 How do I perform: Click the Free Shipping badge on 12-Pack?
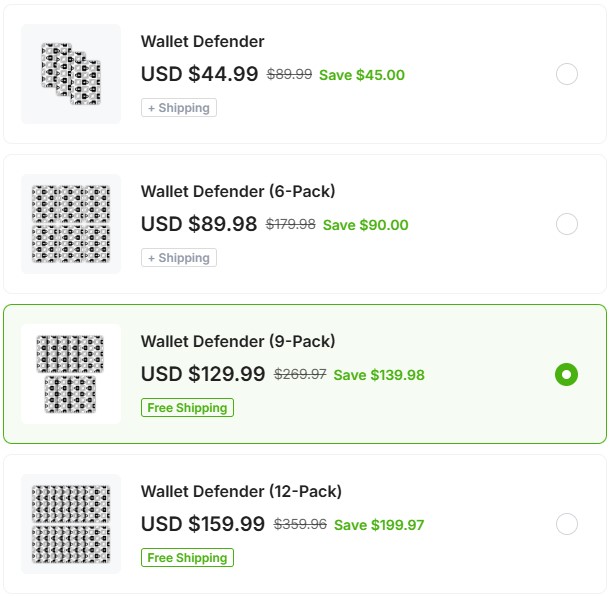point(187,558)
